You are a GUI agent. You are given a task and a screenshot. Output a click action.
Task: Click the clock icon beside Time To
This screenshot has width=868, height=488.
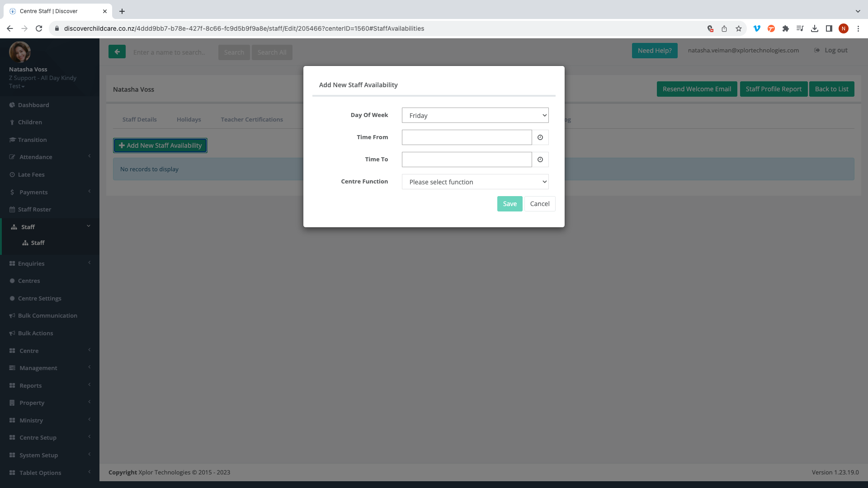coord(540,160)
